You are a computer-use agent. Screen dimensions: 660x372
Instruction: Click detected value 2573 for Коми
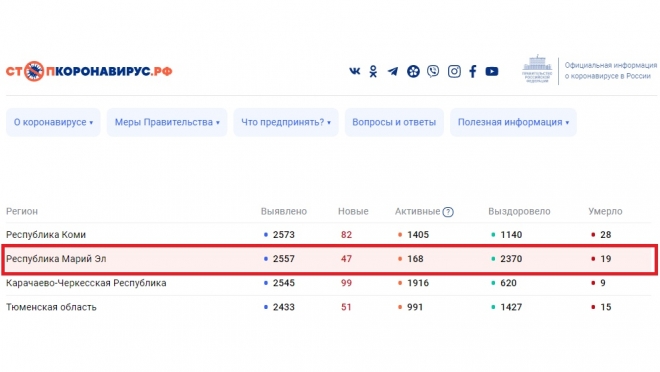click(x=283, y=235)
